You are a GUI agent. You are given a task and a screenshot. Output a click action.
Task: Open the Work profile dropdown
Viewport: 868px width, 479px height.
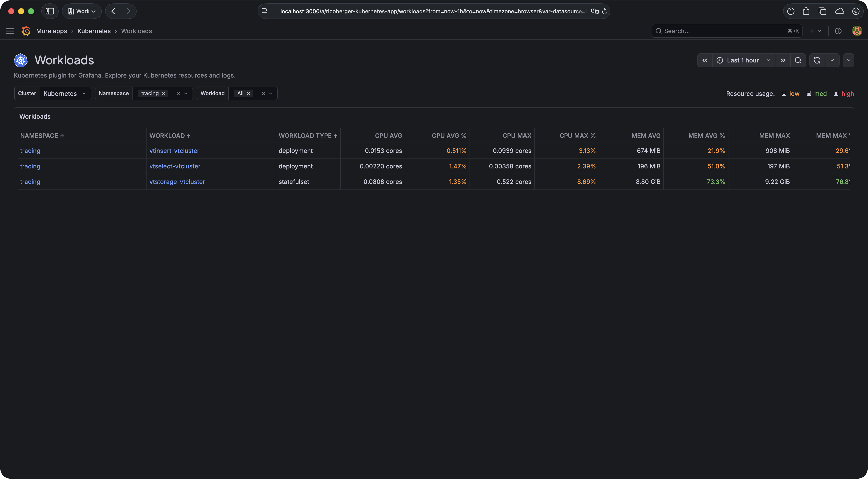tap(82, 11)
